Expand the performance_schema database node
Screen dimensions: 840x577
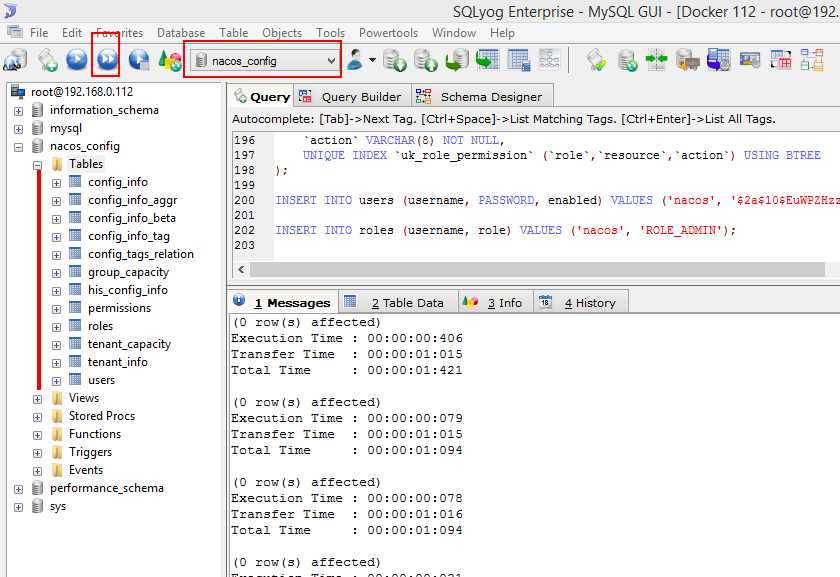[19, 489]
